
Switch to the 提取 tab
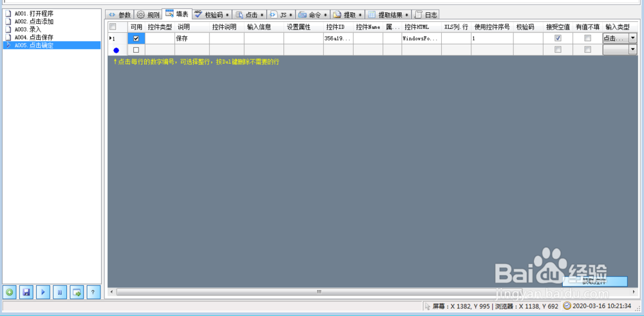348,14
